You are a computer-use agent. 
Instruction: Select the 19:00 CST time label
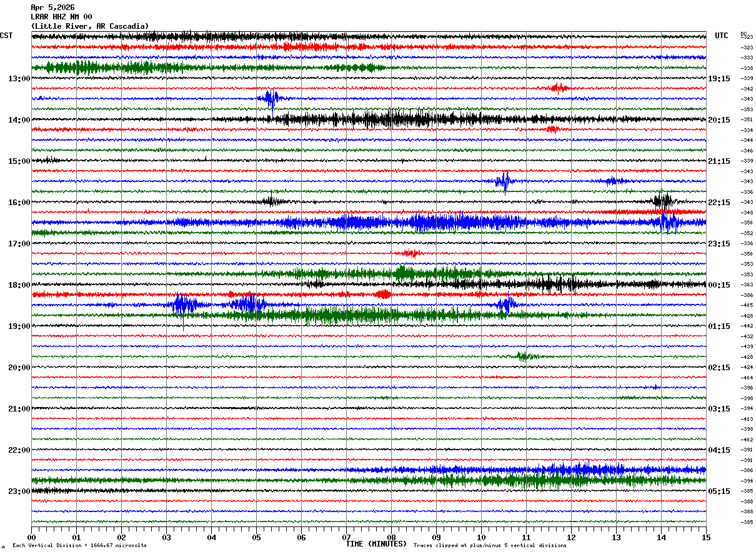coord(19,326)
